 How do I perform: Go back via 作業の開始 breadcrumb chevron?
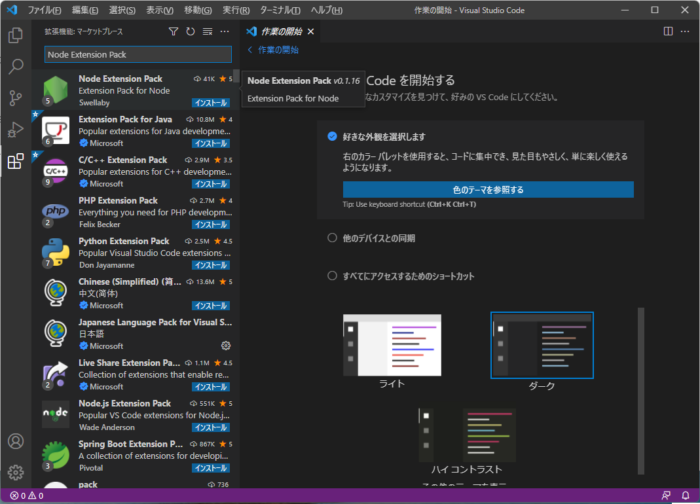(x=252, y=49)
